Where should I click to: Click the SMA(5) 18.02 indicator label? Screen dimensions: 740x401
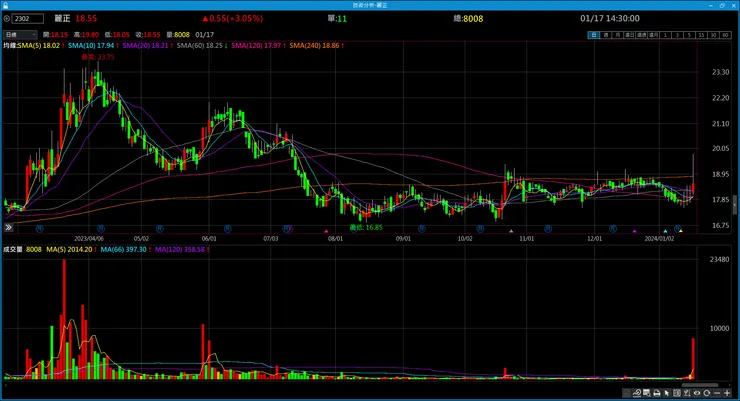click(x=39, y=46)
